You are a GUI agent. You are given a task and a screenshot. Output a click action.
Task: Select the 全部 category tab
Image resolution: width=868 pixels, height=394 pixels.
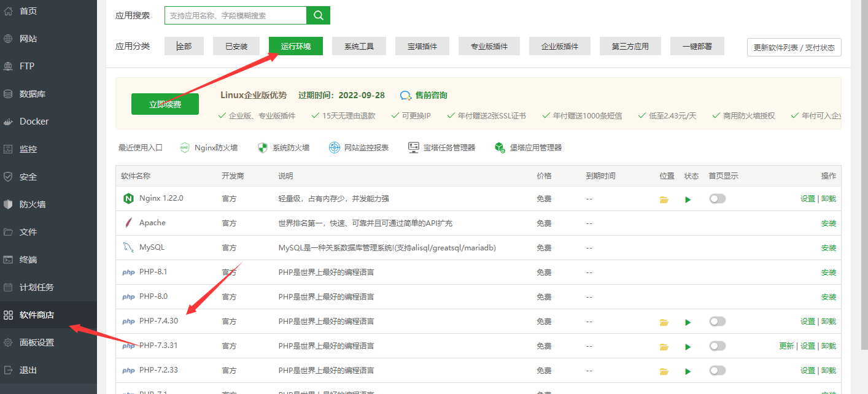pos(184,46)
